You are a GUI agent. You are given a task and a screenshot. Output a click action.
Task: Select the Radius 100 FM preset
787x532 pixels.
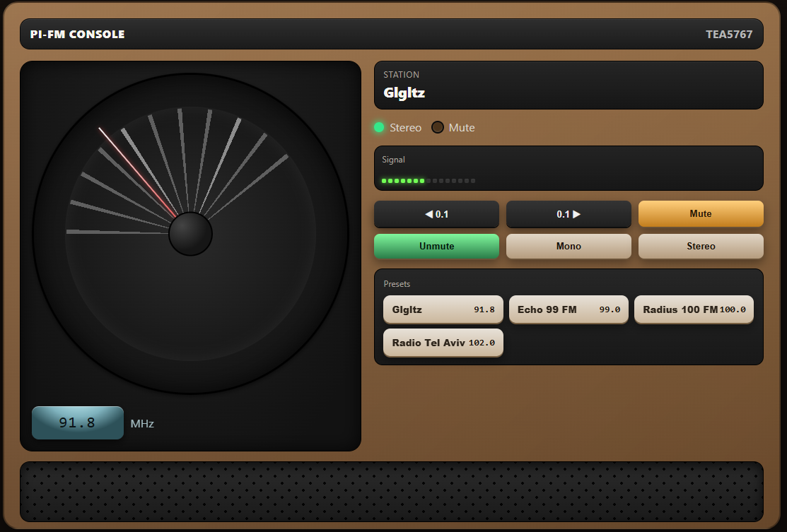point(694,309)
